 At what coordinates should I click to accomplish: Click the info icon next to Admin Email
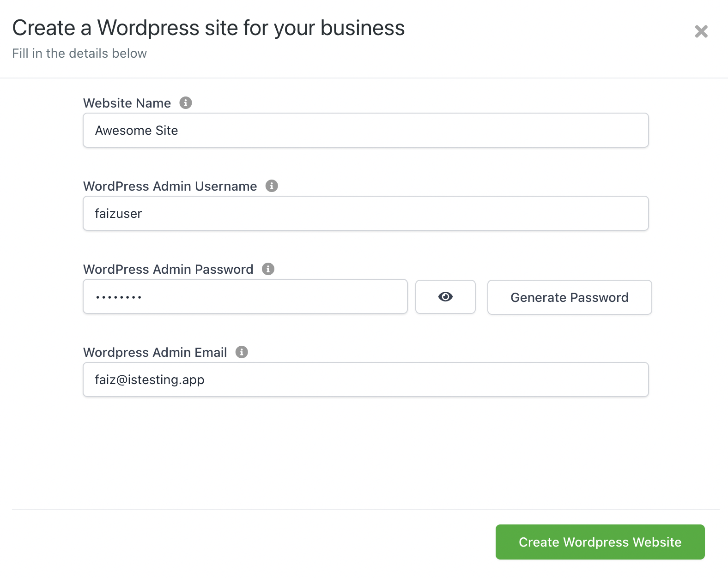click(242, 352)
